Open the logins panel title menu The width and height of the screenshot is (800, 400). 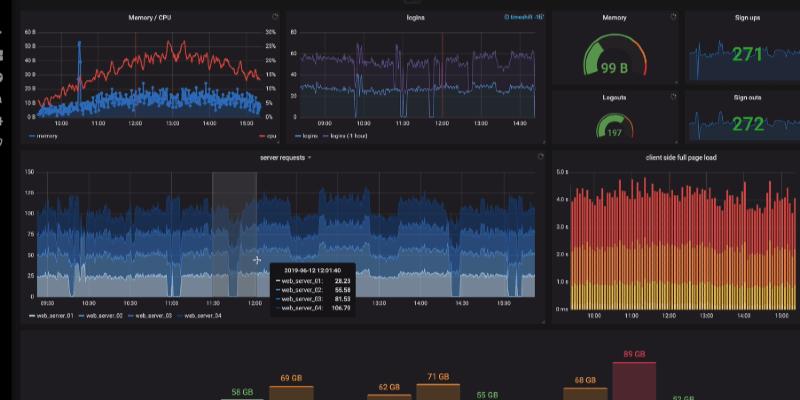click(415, 18)
